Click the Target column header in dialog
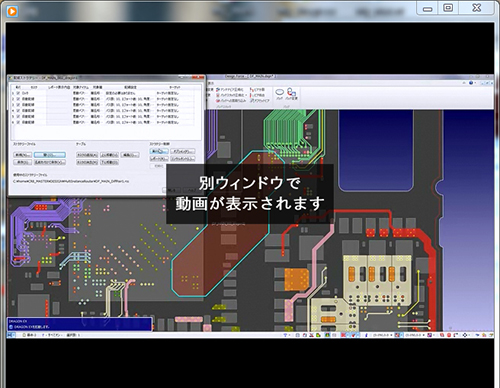 175,87
